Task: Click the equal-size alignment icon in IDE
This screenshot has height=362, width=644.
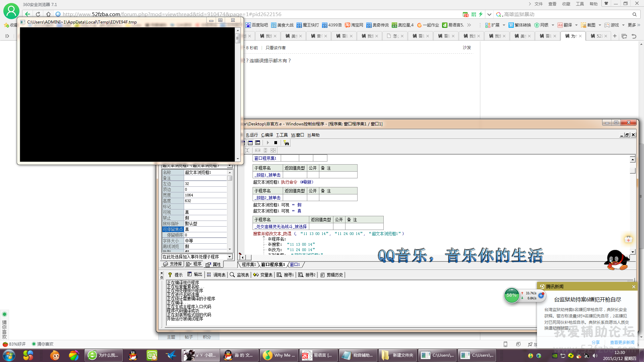Action: 273,150
